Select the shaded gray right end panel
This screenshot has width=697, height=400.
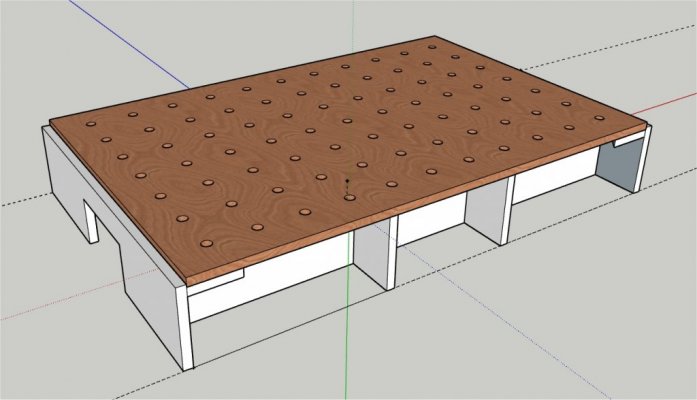619,164
